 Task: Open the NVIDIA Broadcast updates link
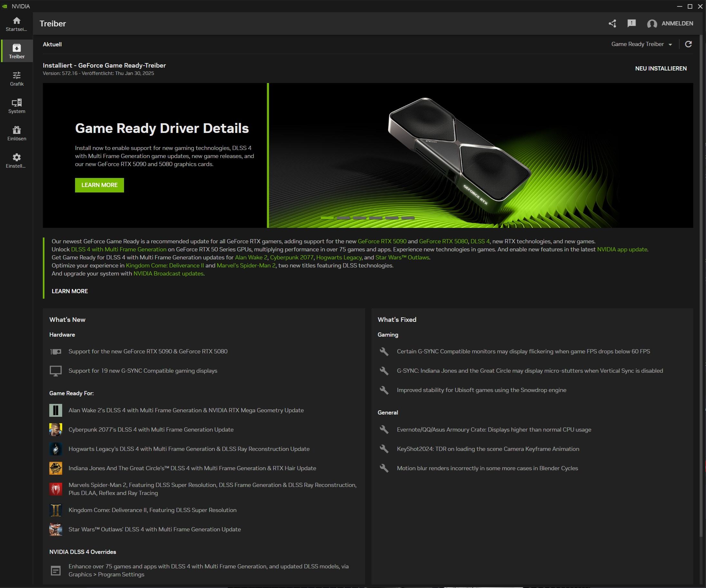click(168, 274)
